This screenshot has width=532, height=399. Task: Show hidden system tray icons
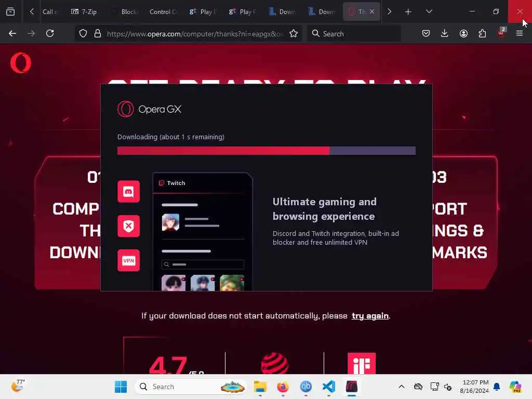(x=402, y=387)
